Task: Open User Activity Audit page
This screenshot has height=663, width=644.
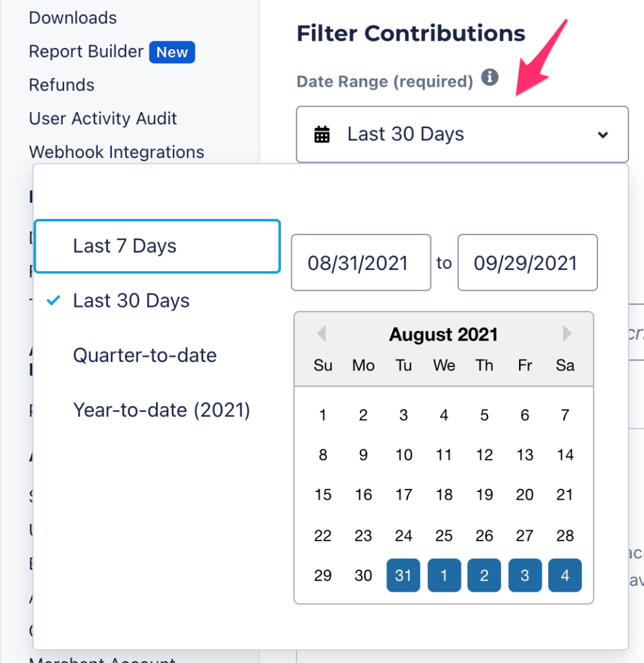Action: (103, 118)
